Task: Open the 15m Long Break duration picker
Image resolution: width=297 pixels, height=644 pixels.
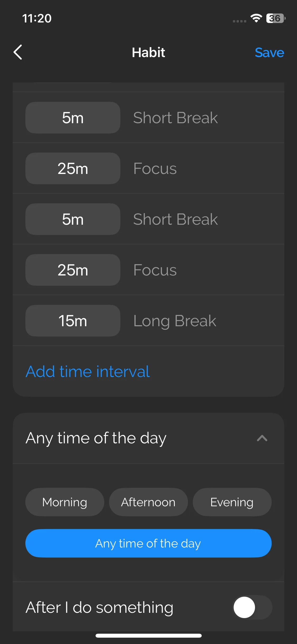Action: [x=73, y=321]
